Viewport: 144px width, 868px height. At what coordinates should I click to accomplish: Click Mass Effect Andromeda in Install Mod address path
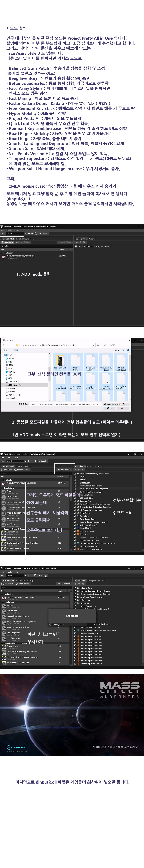coord(51,345)
